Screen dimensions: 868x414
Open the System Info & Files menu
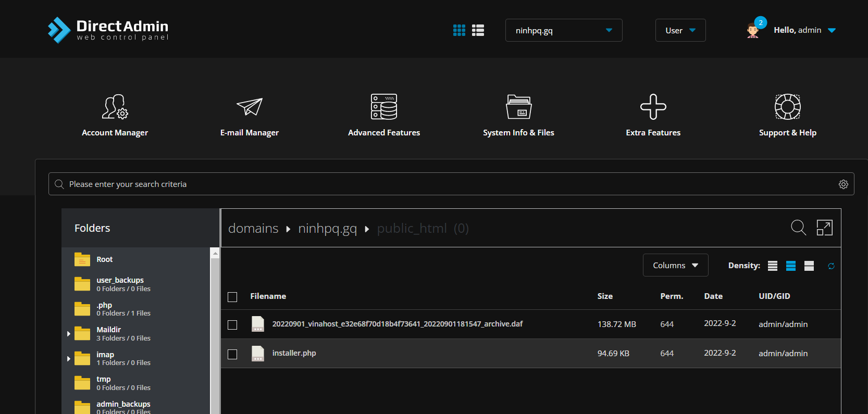point(518,116)
